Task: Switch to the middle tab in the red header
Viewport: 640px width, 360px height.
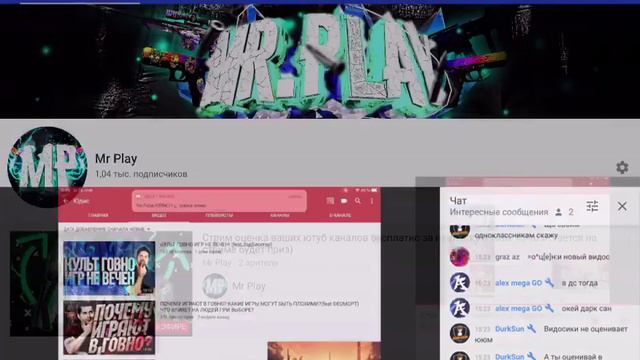Action: pos(219,215)
